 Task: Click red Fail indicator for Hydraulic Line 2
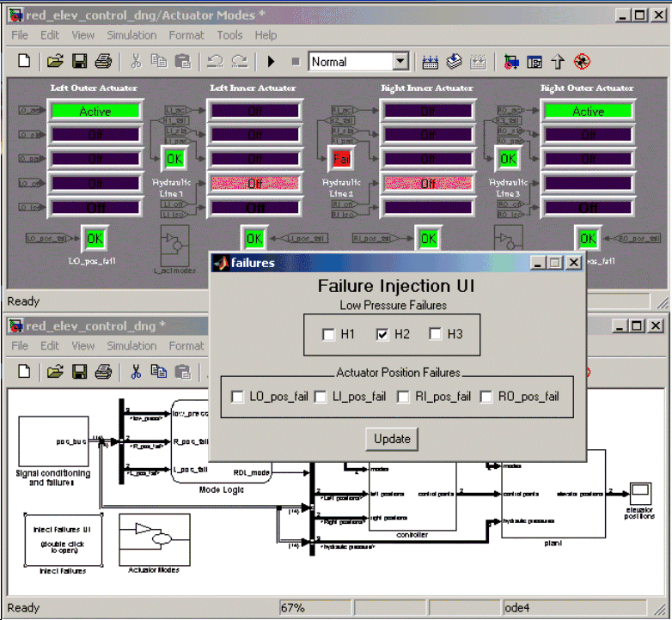pos(342,159)
